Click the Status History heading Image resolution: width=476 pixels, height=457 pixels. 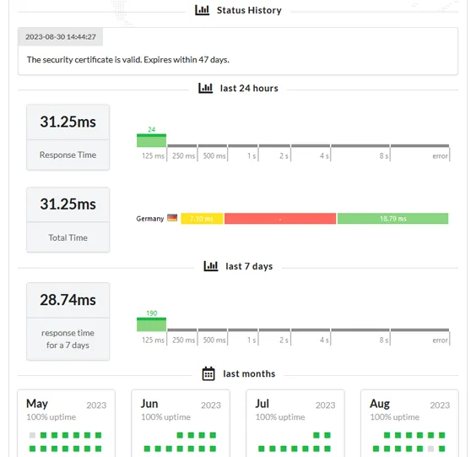click(x=249, y=10)
